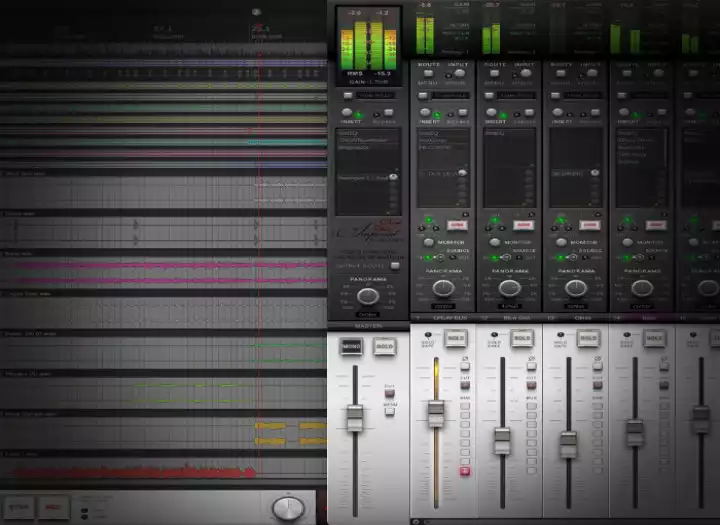Click the Master channel-strip preset button
Screen dimensions: 720x525
(348, 96)
